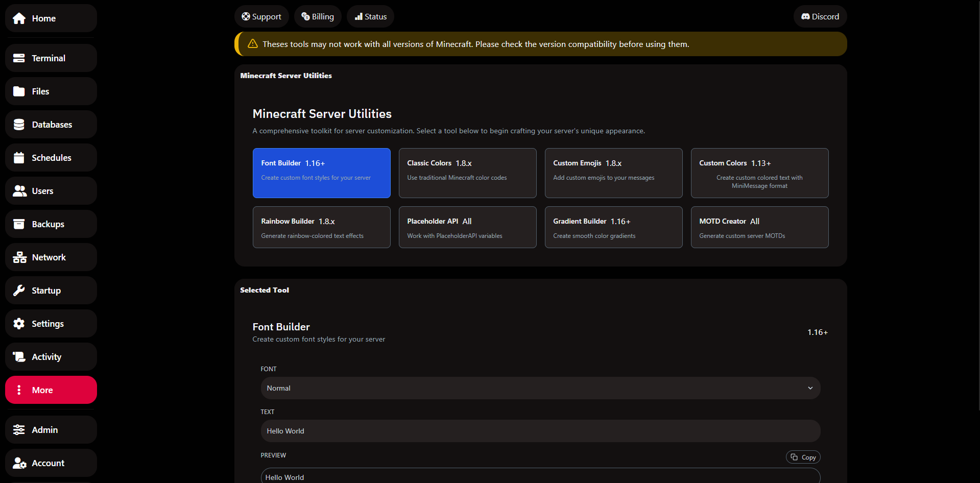Open the Terminal page from sidebar
This screenshot has width=980, height=483.
point(51,58)
